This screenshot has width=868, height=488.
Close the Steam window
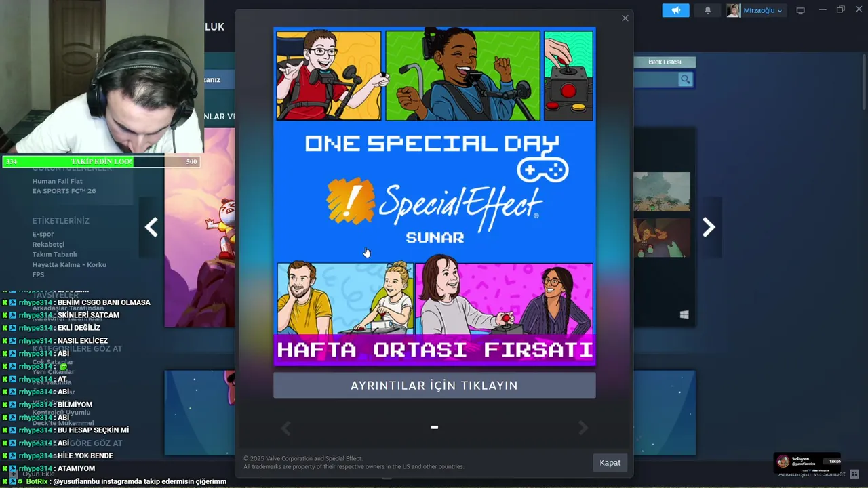tap(859, 9)
